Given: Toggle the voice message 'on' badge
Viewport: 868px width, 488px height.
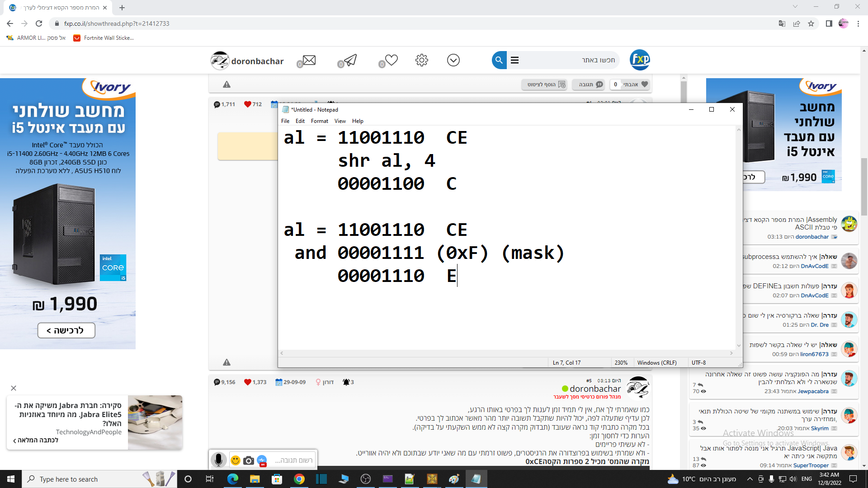Looking at the screenshot, I should click(262, 465).
